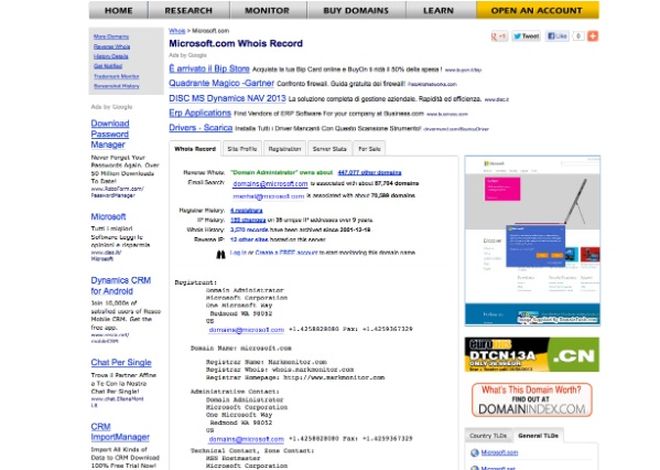The height and width of the screenshot is (470, 660).
Task: Click the Create a FREE account link
Action: coord(286,253)
